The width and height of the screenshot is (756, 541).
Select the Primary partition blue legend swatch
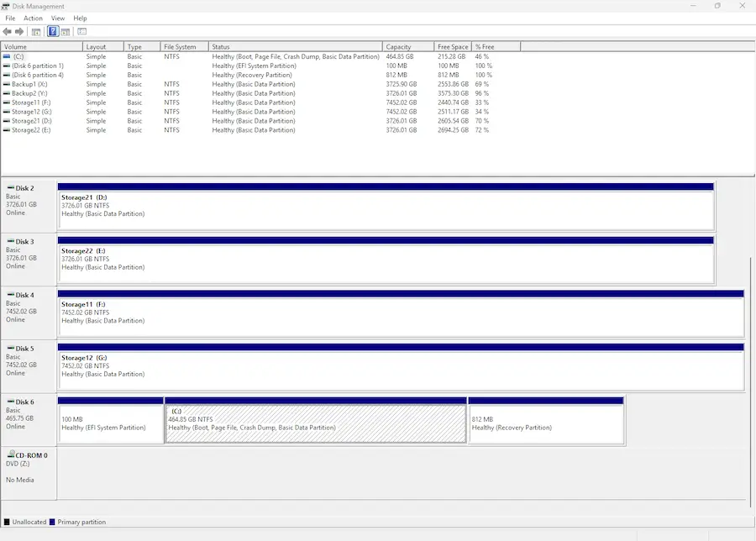pyautogui.click(x=52, y=522)
